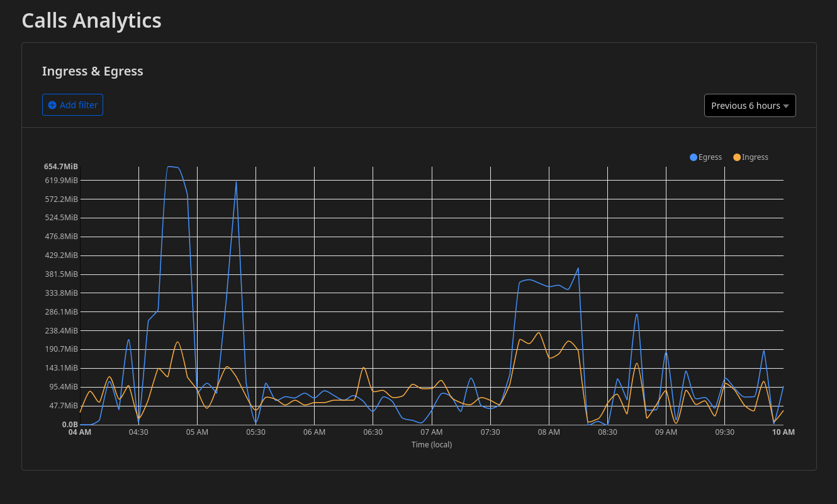The image size is (837, 504).
Task: Click the orange Ingress legend dot
Action: (x=737, y=157)
